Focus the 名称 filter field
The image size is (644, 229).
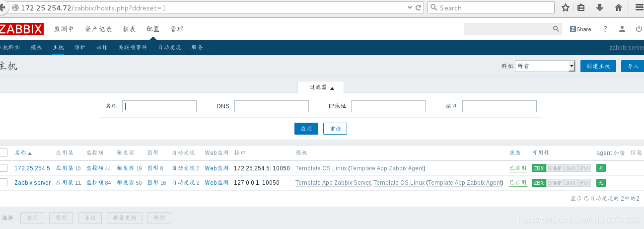pyautogui.click(x=159, y=106)
